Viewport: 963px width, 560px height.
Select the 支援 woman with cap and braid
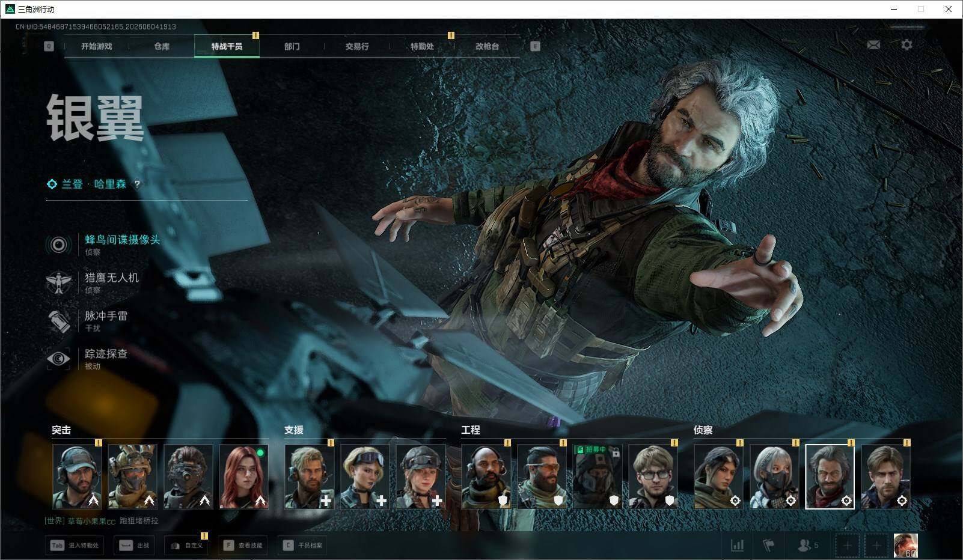point(420,476)
